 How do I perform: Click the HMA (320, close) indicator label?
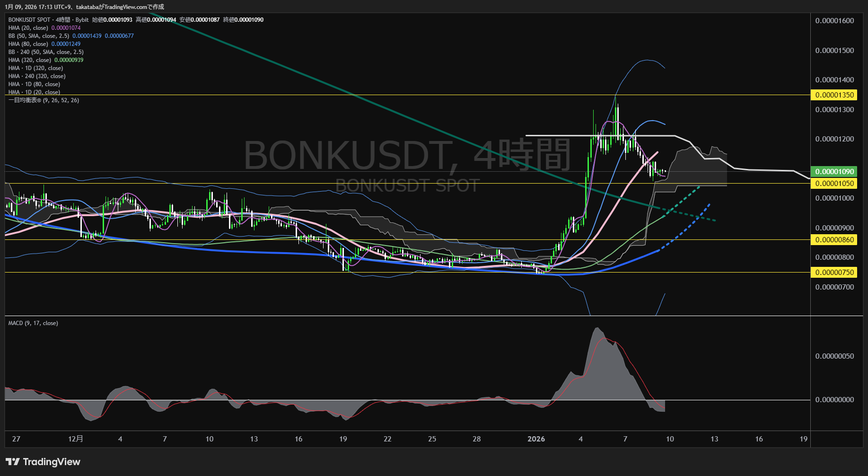tap(30, 60)
